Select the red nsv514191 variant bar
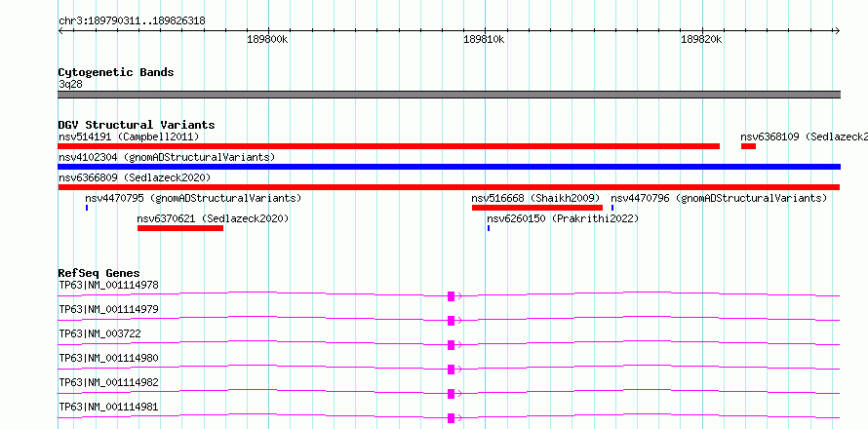The height and width of the screenshot is (429, 868). tap(388, 146)
